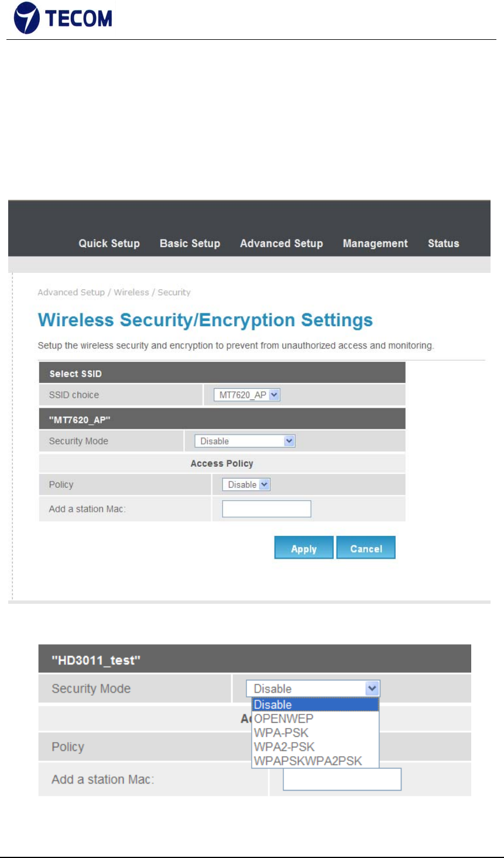504x858 pixels.
Task: Expand the Policy Disable dropdown
Action: [246, 484]
